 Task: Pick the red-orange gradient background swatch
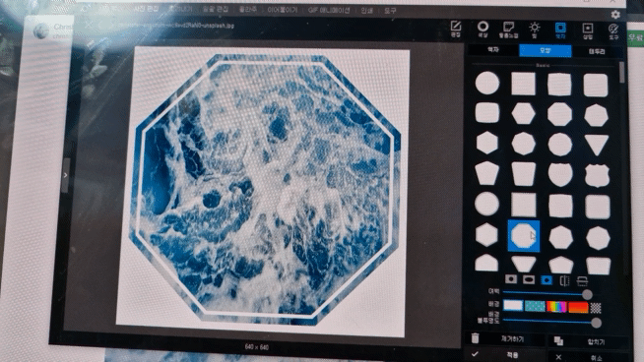[x=578, y=307]
